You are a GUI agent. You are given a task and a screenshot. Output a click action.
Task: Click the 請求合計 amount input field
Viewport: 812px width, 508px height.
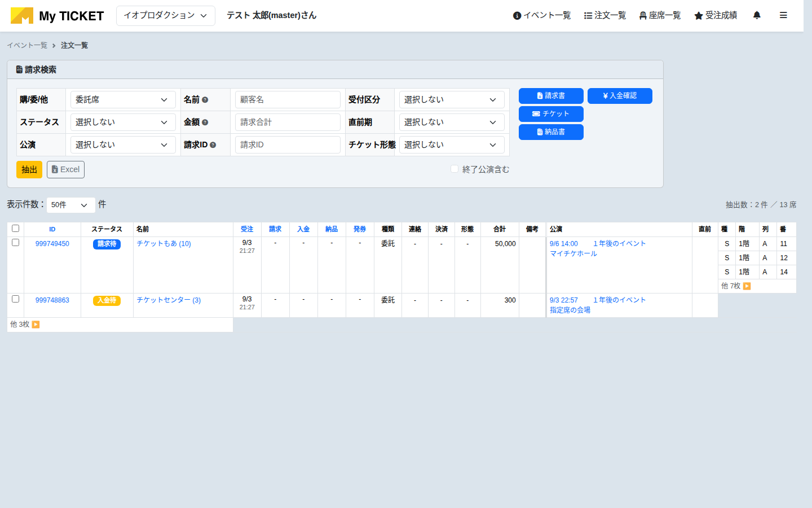288,122
